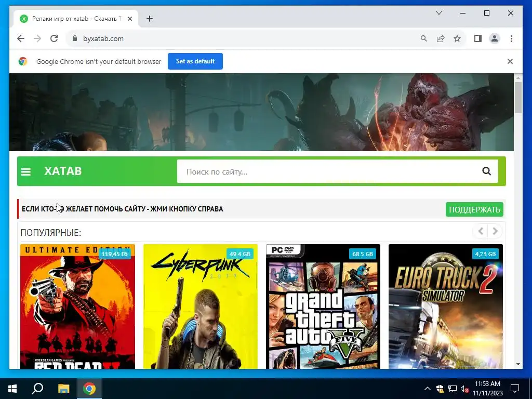This screenshot has width=532, height=399.
Task: Open the Cyberpunk 2077 game cover
Action: (201, 307)
